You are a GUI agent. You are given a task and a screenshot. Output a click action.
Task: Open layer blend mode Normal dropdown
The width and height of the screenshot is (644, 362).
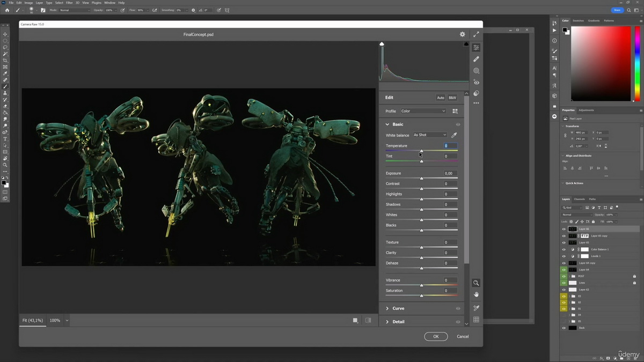point(576,215)
